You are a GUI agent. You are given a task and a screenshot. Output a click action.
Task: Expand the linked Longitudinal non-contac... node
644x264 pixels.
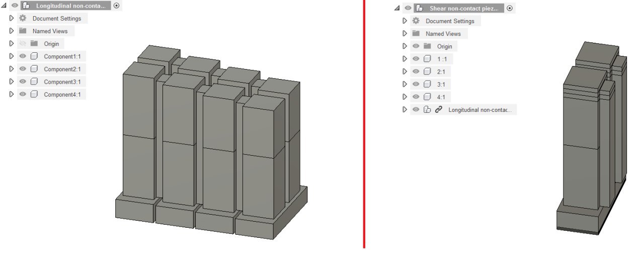[405, 109]
